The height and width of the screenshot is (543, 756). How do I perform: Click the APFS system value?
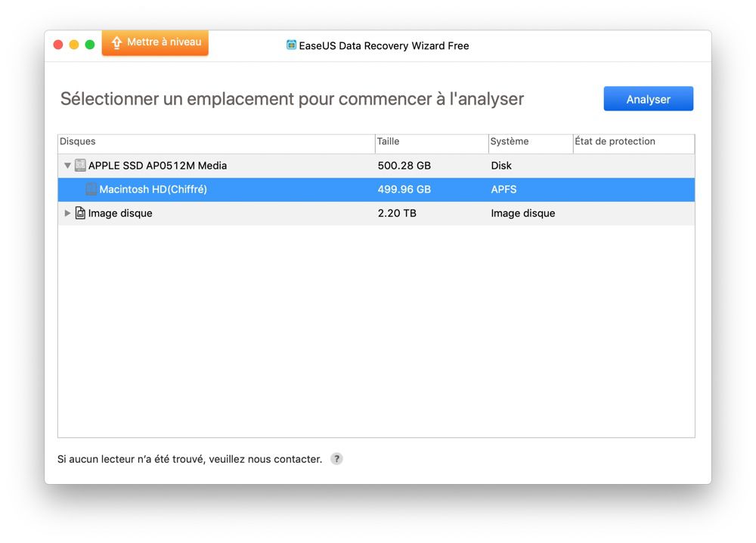click(503, 189)
